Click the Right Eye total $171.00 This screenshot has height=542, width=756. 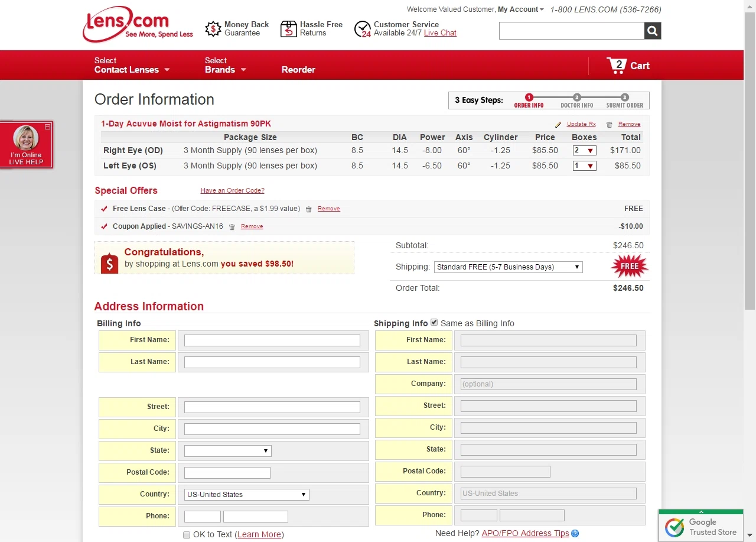click(x=625, y=150)
